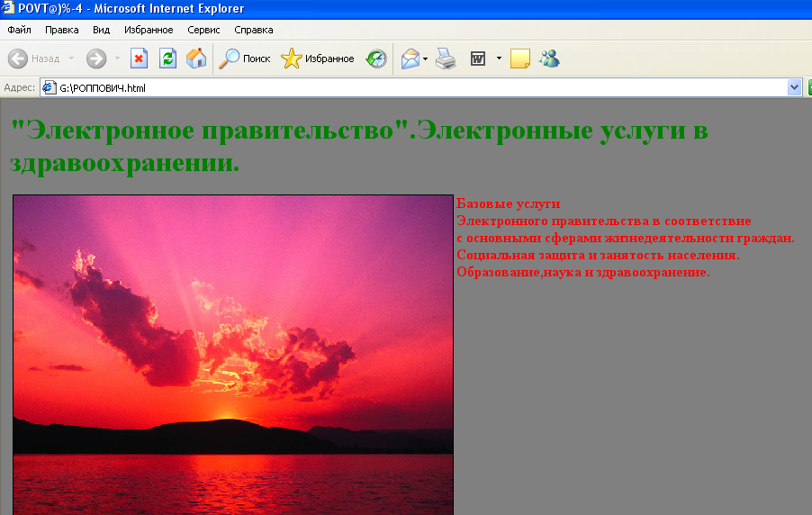The width and height of the screenshot is (812, 515).
Task: Click the IE icon in title bar
Action: [x=8, y=8]
